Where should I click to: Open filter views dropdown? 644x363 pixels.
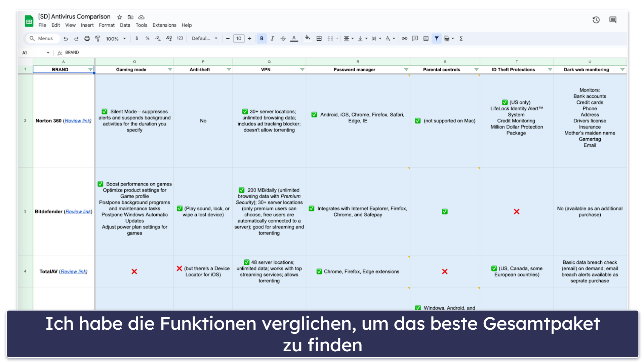(449, 38)
